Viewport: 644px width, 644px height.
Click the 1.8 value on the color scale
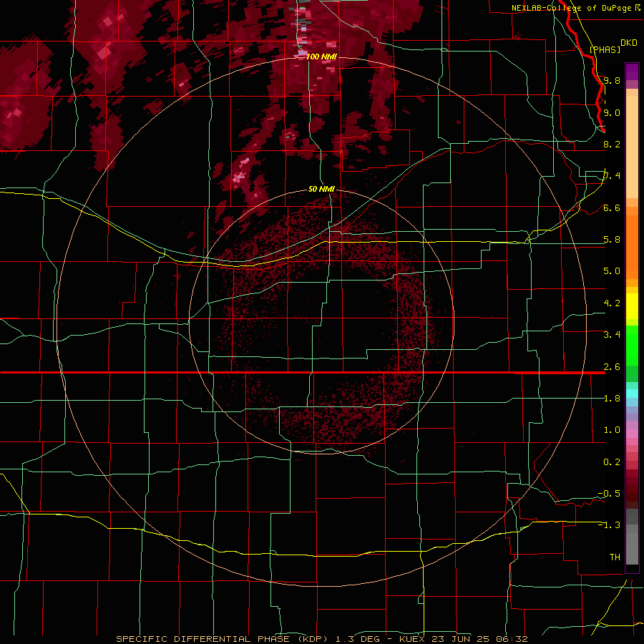point(612,399)
